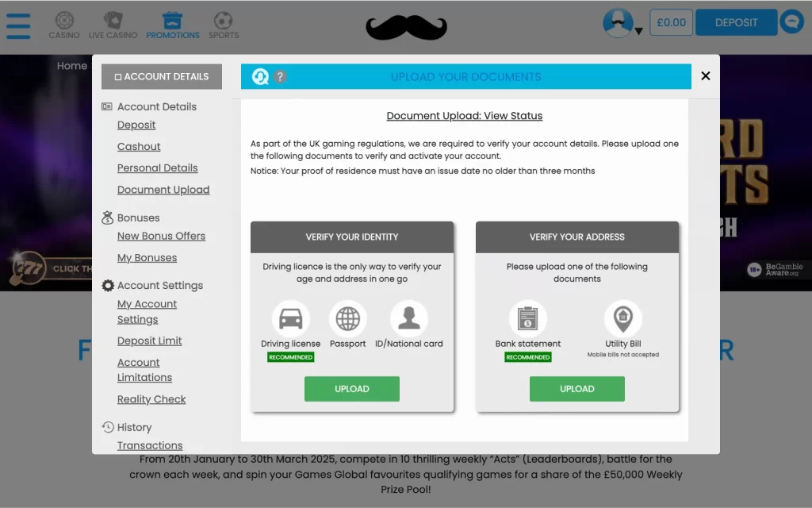
Task: Open Document Upload: View Status link
Action: 465,116
